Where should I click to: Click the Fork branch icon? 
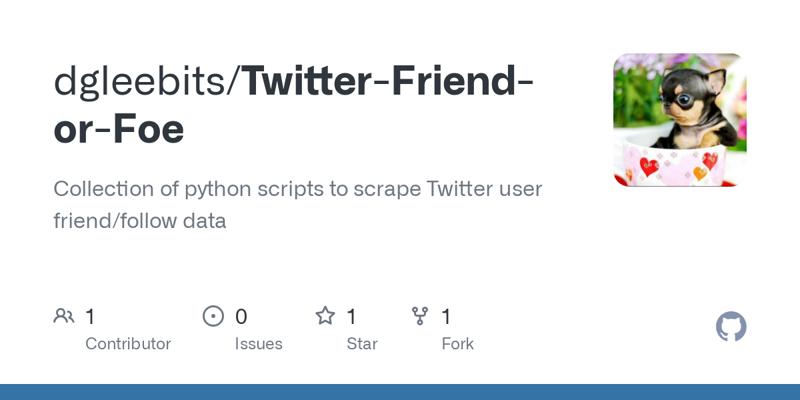[420, 317]
